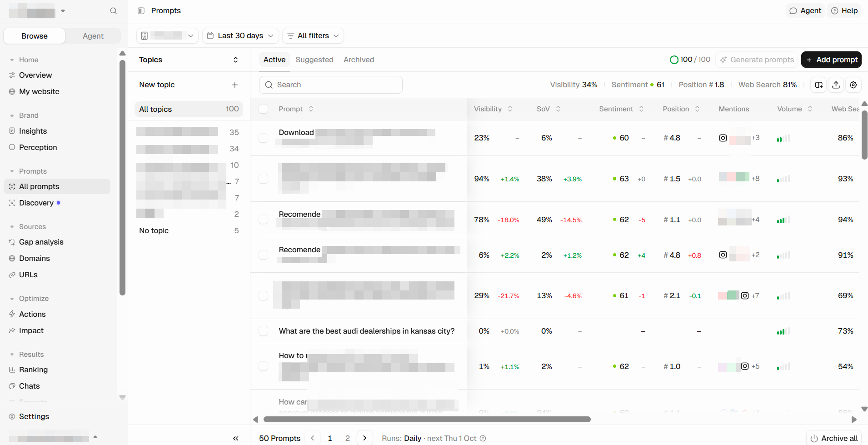Go to previous page of prompts
868x445 pixels.
pos(313,438)
